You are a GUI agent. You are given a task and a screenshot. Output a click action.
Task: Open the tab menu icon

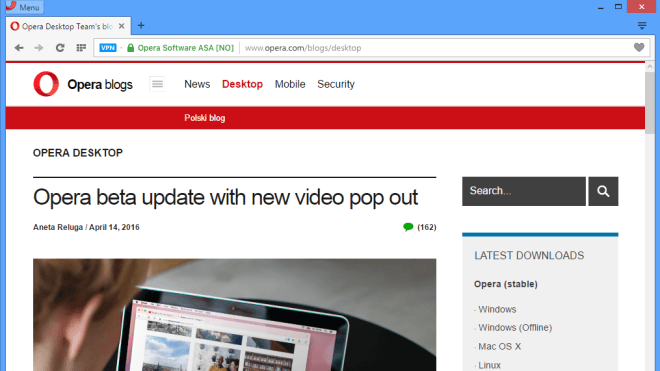coord(642,26)
